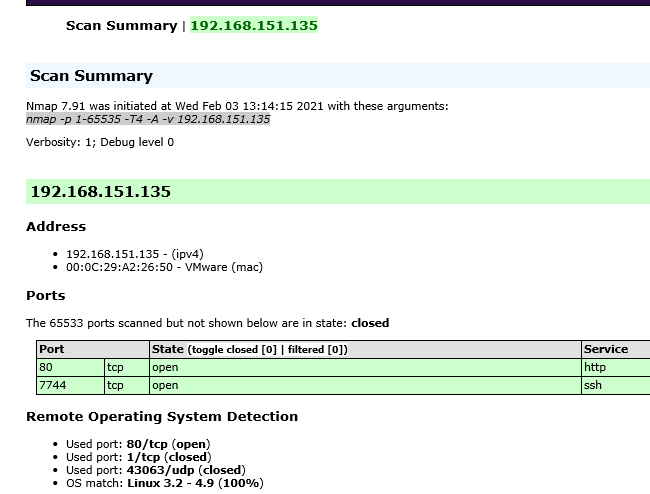Select port 80 cell in the table
This screenshot has height=494, width=650.
click(x=69, y=367)
